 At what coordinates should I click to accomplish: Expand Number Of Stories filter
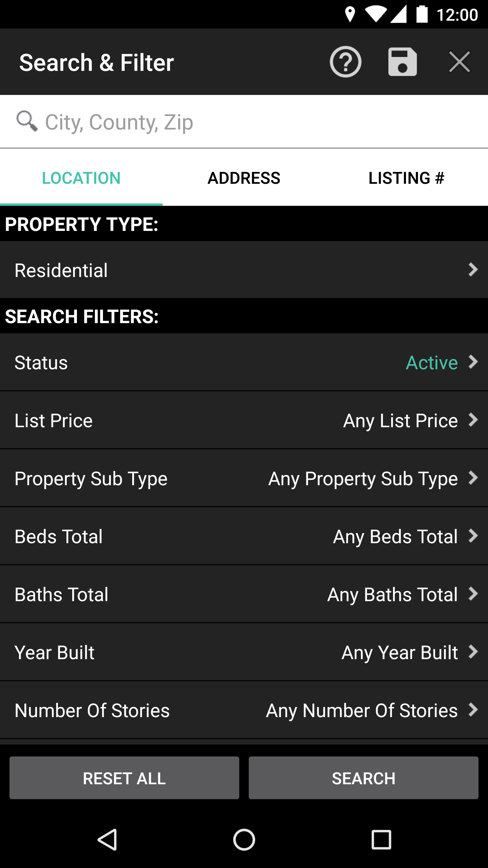point(244,710)
